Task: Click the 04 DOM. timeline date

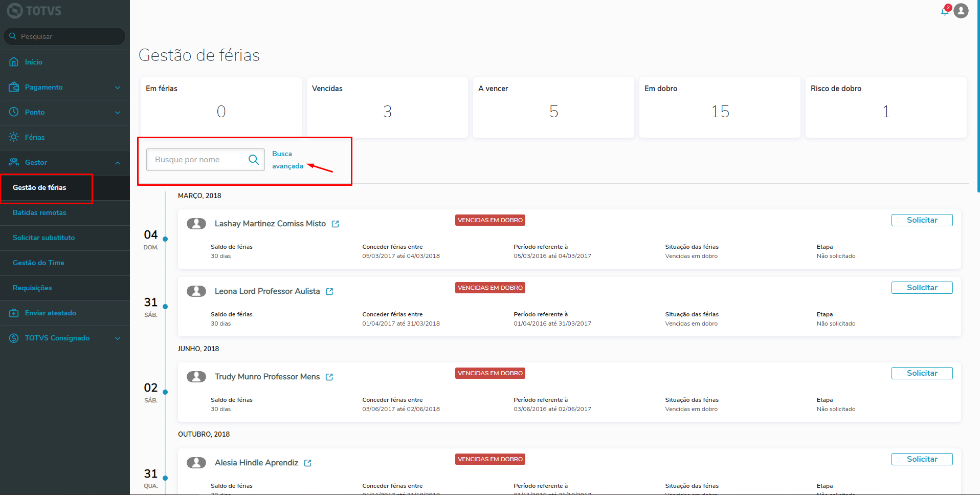Action: coord(151,240)
